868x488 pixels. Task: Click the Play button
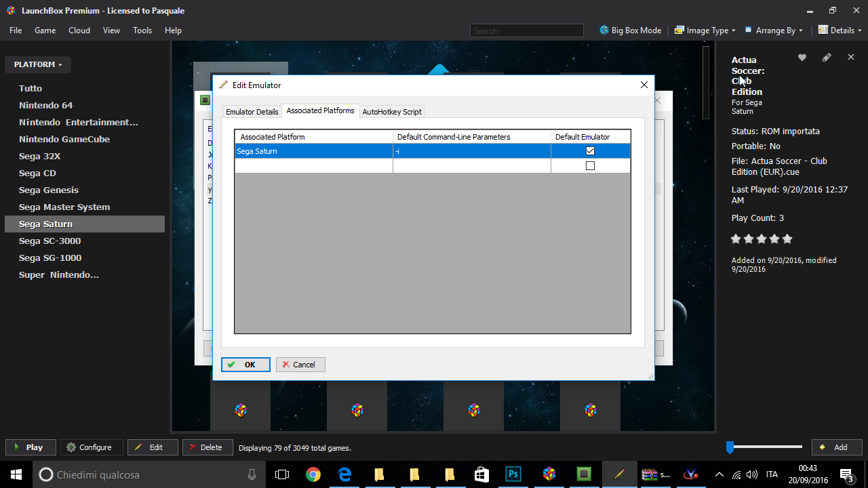click(x=31, y=447)
